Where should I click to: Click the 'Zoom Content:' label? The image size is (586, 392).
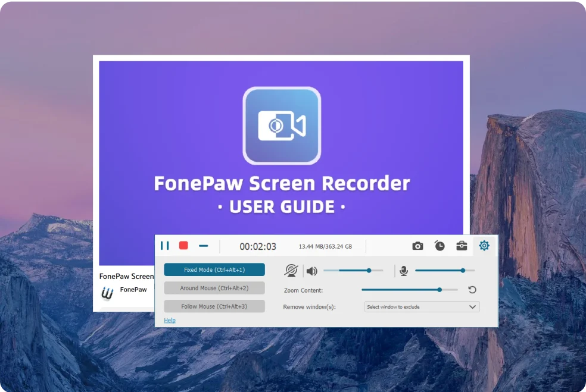pos(303,290)
